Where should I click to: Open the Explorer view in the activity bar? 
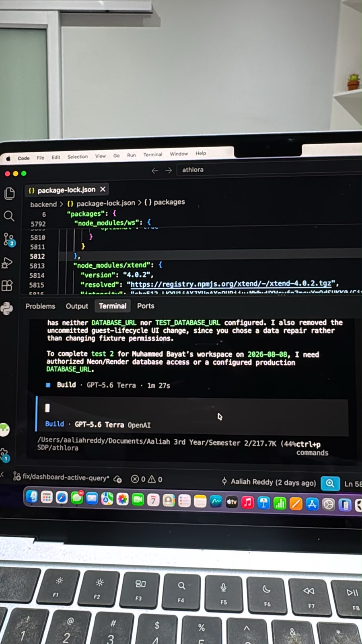(9, 194)
